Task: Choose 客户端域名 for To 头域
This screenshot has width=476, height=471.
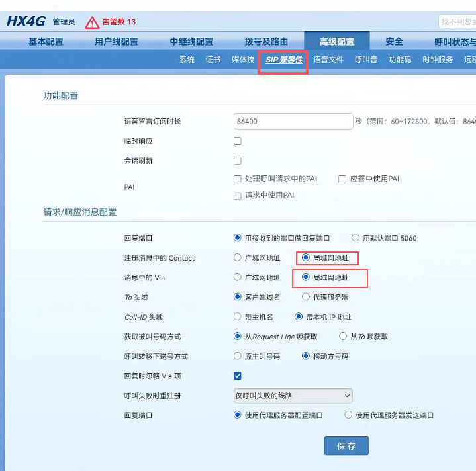Action: click(238, 296)
